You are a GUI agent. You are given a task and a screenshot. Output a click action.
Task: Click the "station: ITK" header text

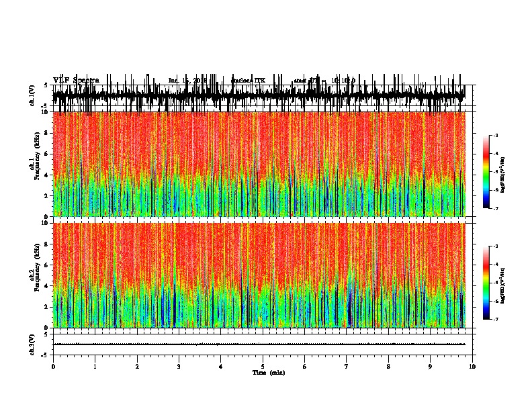(248, 81)
